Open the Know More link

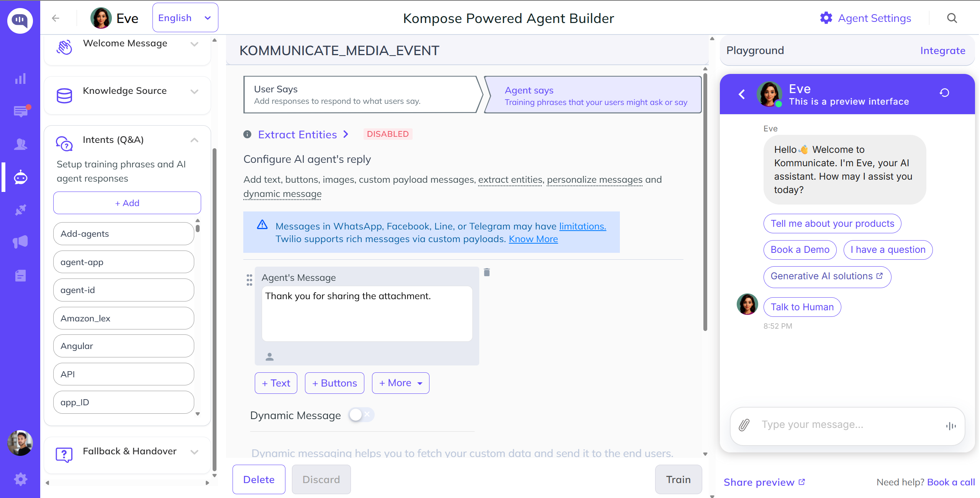533,239
